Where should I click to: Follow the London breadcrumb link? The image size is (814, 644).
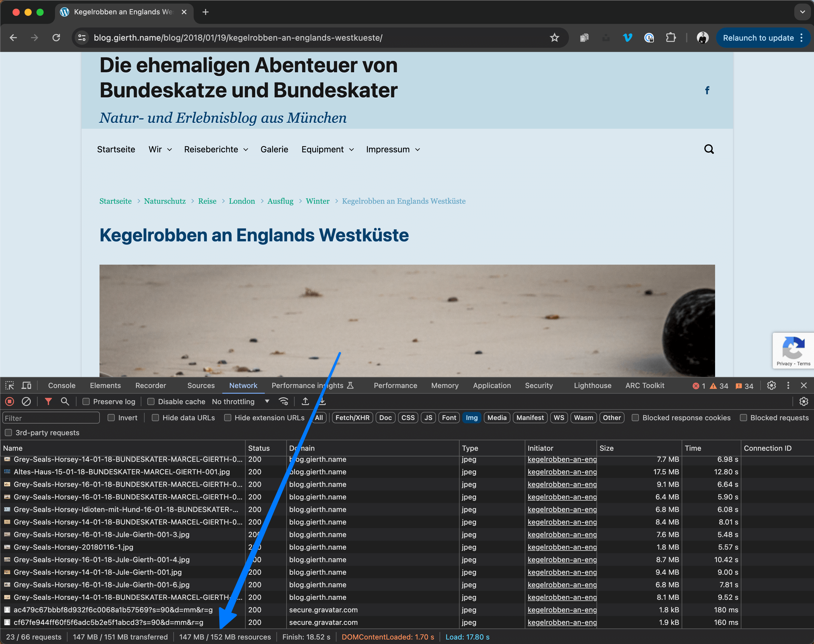point(242,201)
